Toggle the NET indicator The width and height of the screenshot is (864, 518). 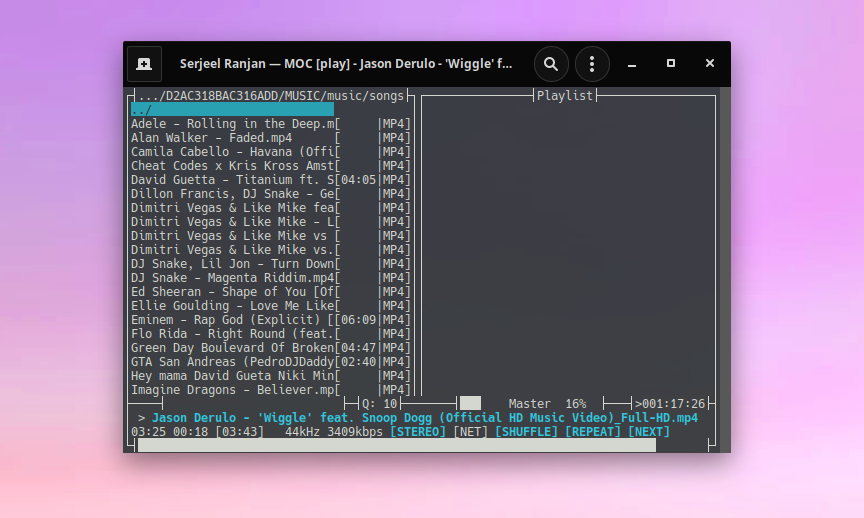(x=471, y=431)
